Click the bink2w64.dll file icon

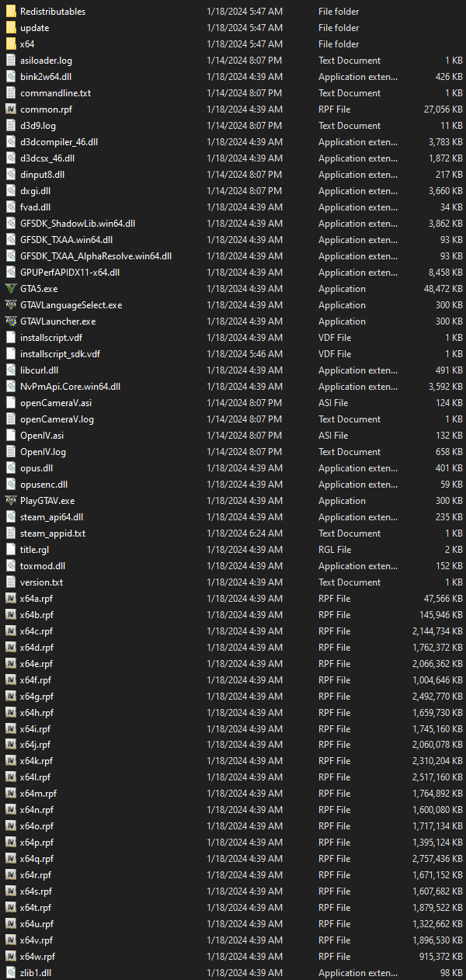pyautogui.click(x=11, y=77)
